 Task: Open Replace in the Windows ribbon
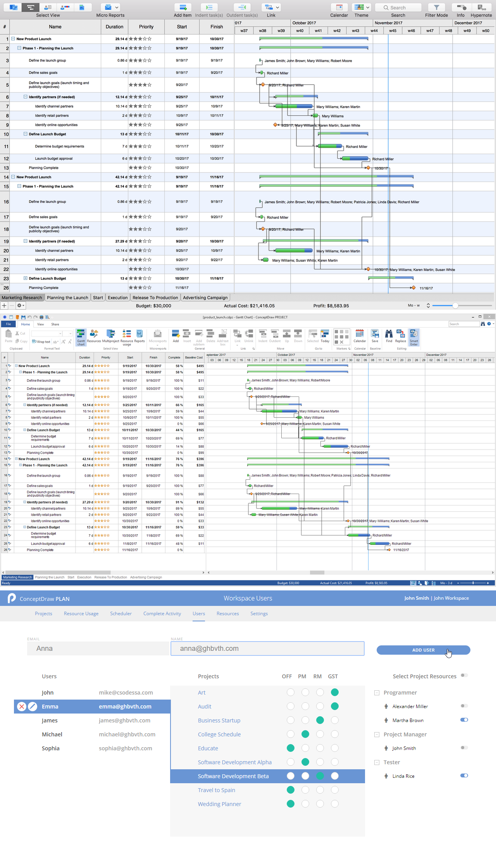(401, 336)
